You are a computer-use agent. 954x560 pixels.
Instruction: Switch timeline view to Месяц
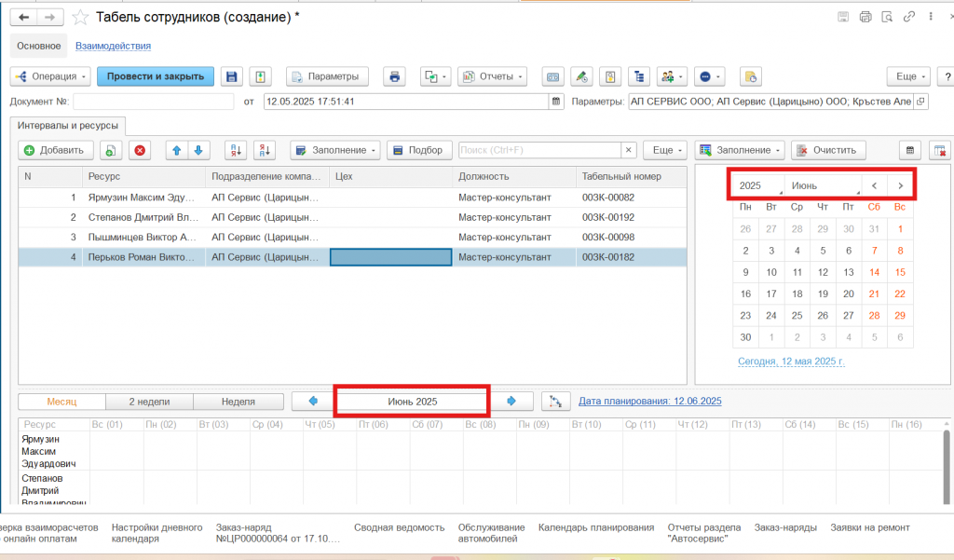[x=61, y=402]
